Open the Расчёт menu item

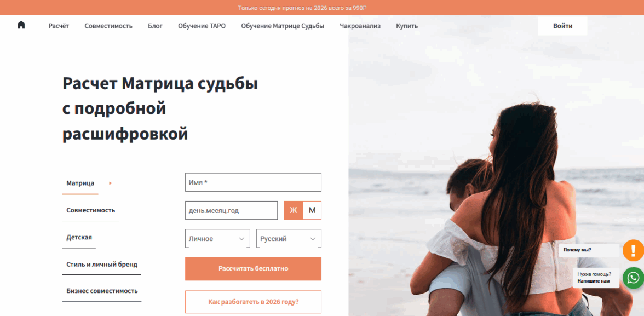(59, 26)
